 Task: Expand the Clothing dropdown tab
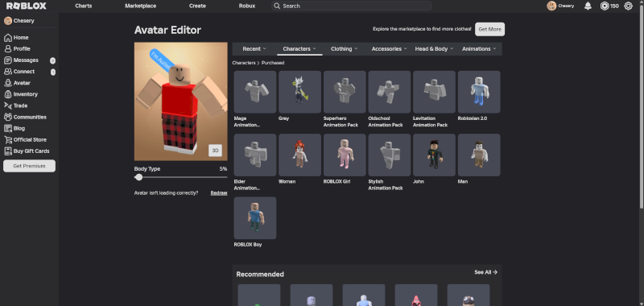345,49
